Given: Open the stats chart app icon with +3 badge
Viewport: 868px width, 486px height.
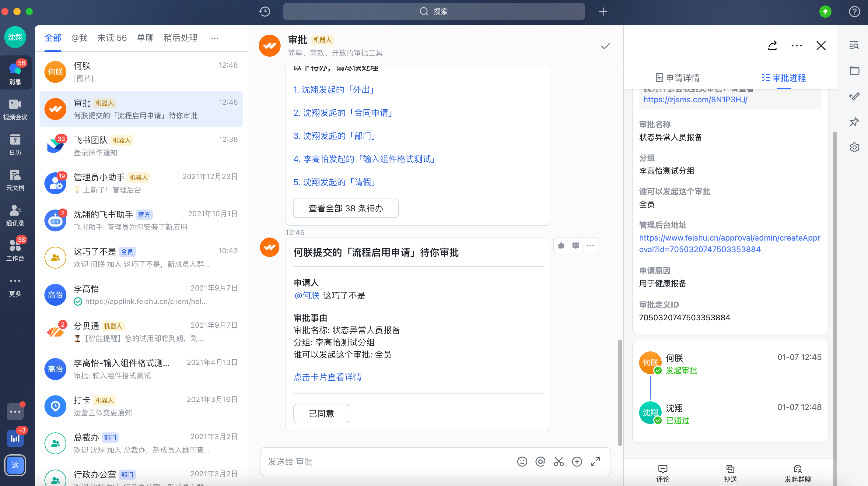Looking at the screenshot, I should click(x=15, y=438).
